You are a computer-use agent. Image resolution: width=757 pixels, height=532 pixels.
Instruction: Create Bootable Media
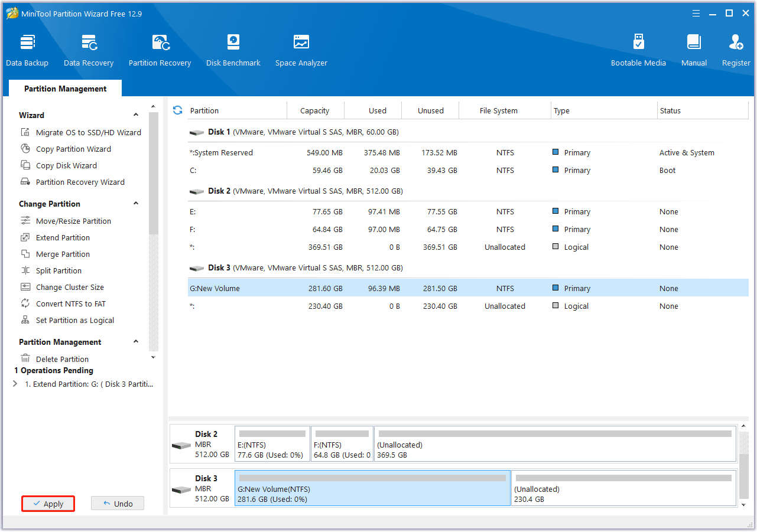pos(638,50)
